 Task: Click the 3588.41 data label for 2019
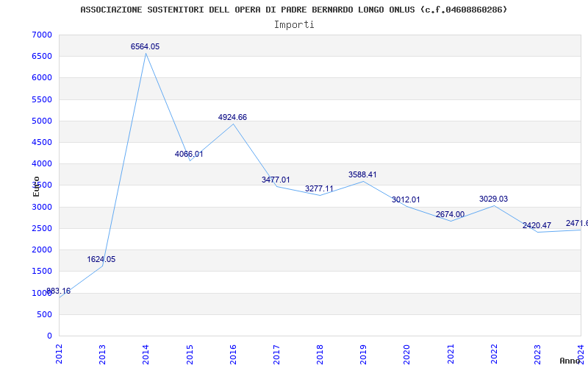[362, 174]
